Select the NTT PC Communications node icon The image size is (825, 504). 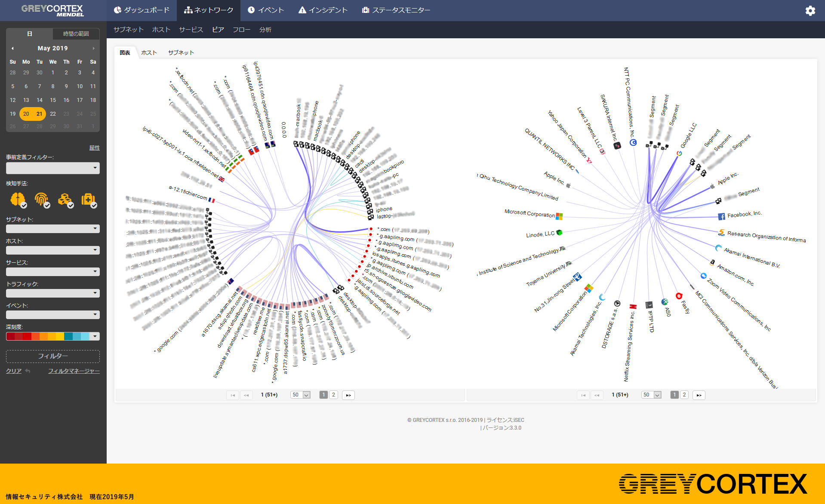click(x=633, y=142)
